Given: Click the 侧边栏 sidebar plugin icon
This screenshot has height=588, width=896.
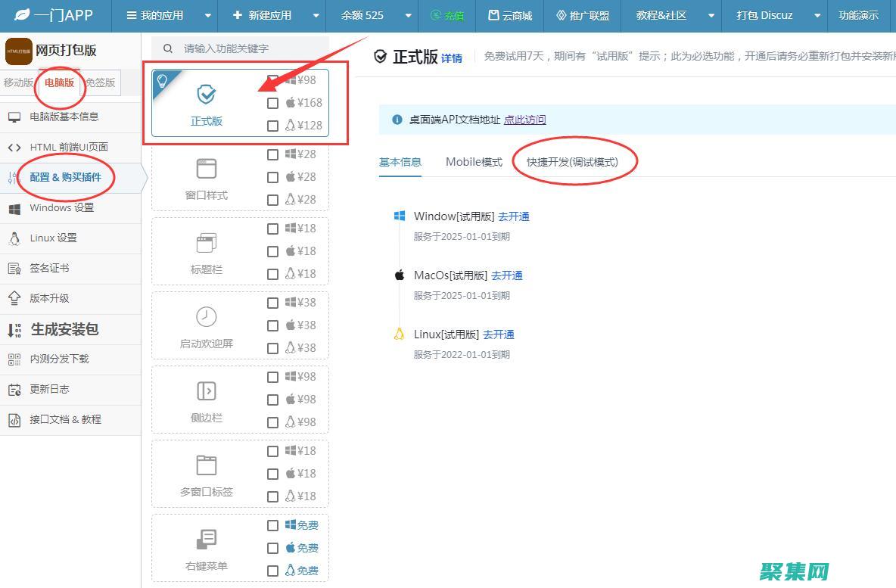Looking at the screenshot, I should [x=206, y=390].
